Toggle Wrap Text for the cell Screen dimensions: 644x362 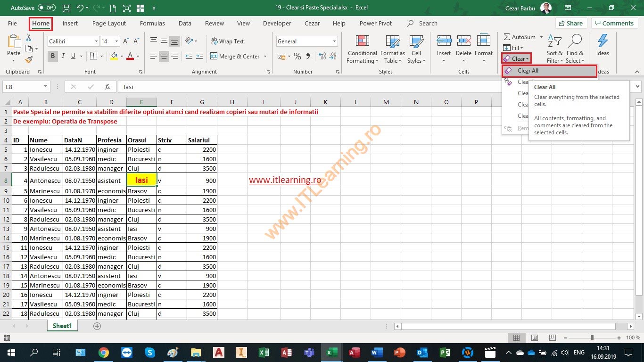(x=227, y=41)
